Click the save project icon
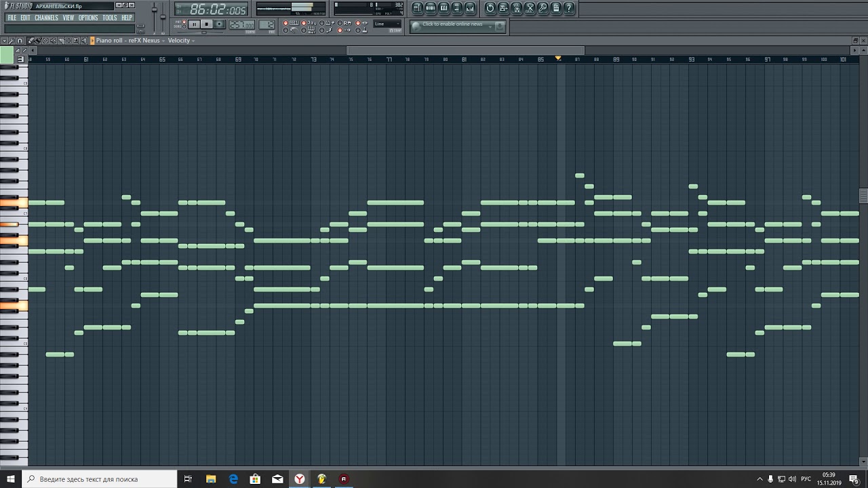 coord(503,8)
